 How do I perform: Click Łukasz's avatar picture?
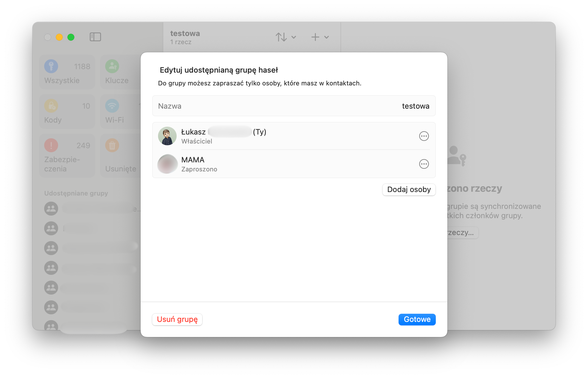point(167,136)
